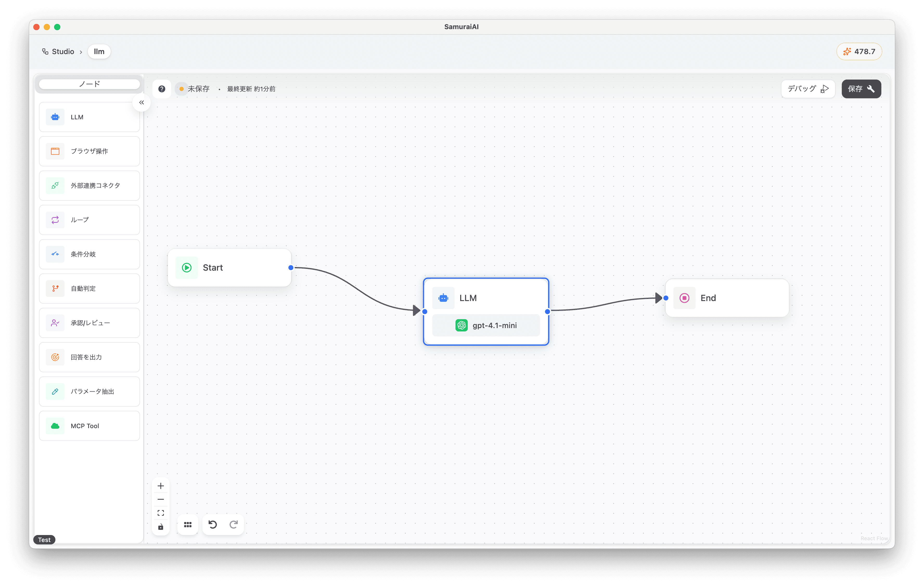Click the redo arrow icon
Viewport: 924px width, 587px height.
click(234, 525)
